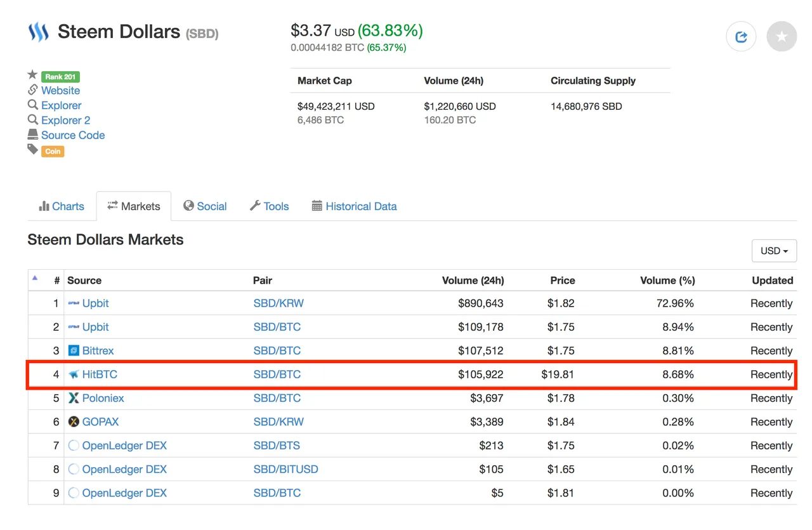Click the OpenLedger icon in row 9

click(x=74, y=493)
